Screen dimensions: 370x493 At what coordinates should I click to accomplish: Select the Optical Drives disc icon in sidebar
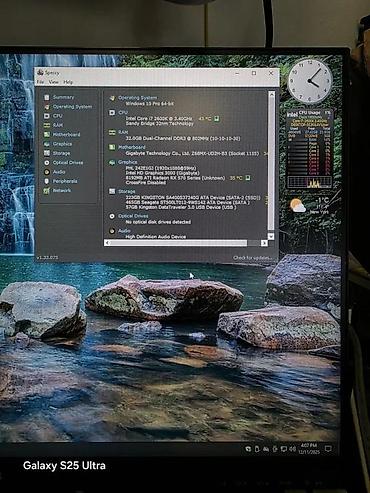tap(47, 162)
